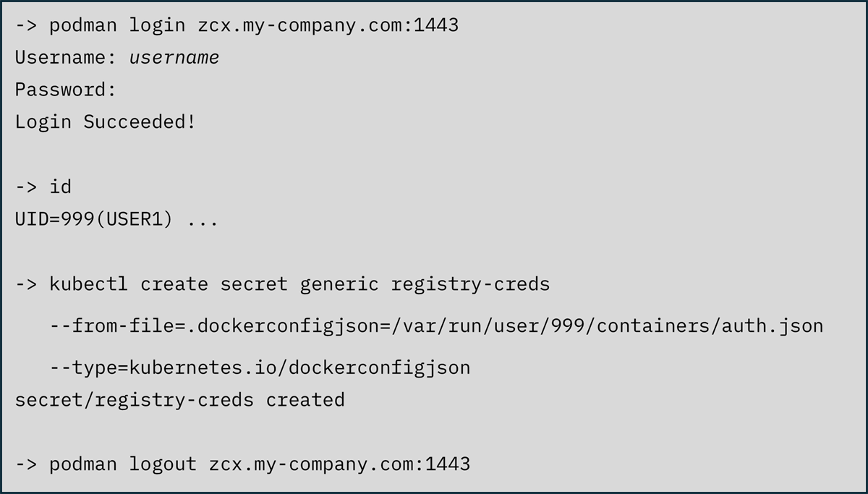Viewport: 868px width, 494px height.
Task: Click the prompt arrow before 'podman logout'
Action: click(26, 464)
